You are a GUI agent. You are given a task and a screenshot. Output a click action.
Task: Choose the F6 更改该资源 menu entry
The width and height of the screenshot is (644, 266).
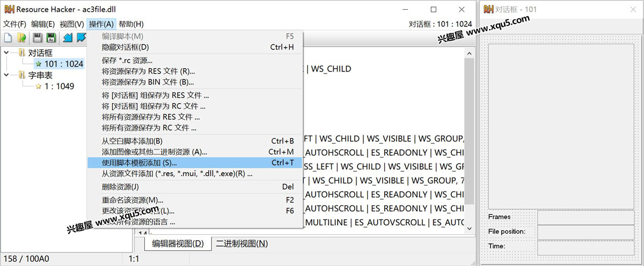pyautogui.click(x=195, y=211)
